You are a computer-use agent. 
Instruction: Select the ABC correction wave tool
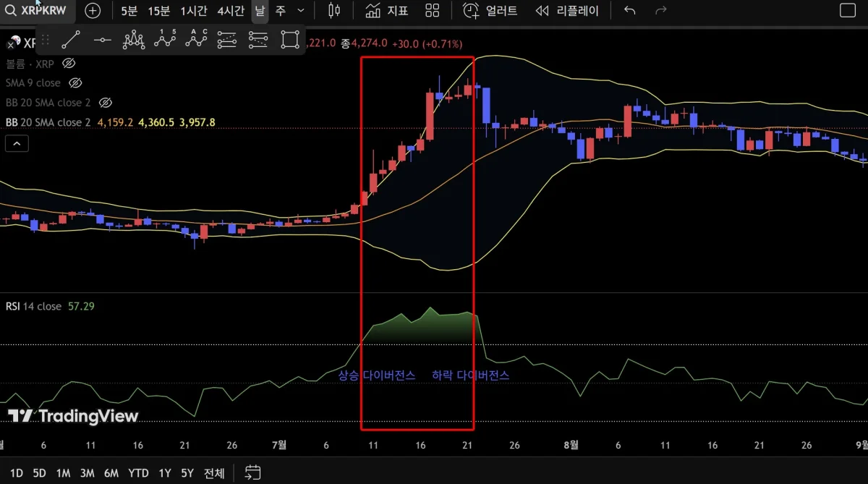pyautogui.click(x=196, y=40)
